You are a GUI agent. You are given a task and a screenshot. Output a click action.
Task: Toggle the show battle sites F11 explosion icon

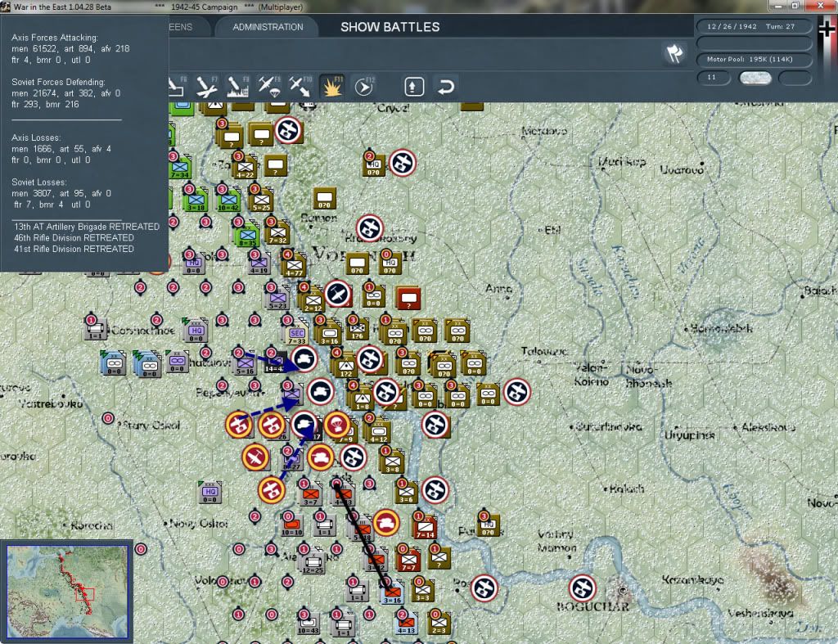point(332,87)
